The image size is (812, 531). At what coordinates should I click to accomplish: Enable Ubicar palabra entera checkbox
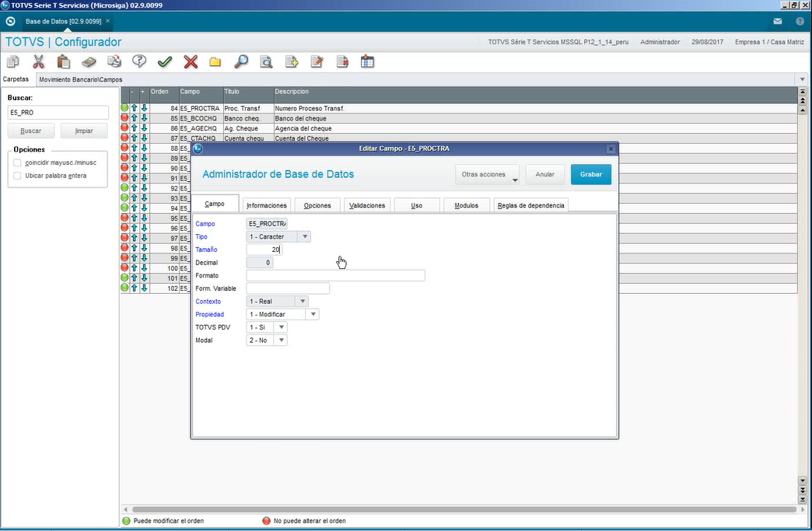click(18, 176)
